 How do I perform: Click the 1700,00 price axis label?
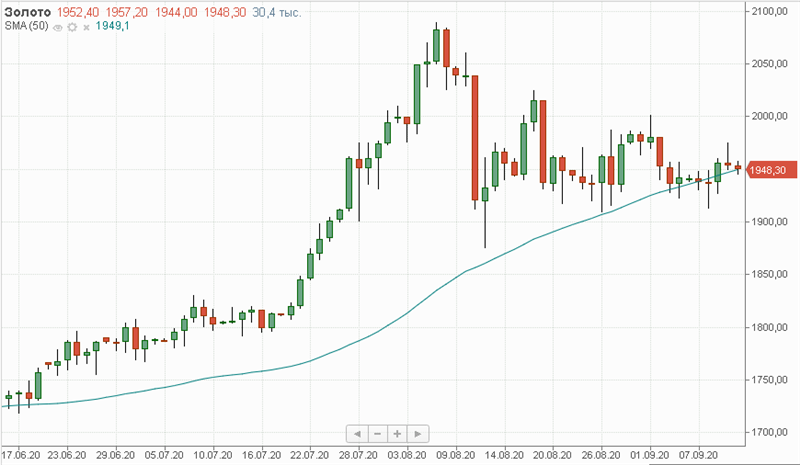click(x=769, y=432)
